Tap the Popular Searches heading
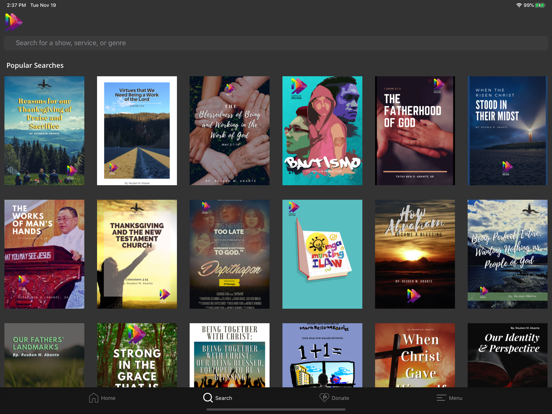Screen dimensions: 552x414 pos(35,65)
